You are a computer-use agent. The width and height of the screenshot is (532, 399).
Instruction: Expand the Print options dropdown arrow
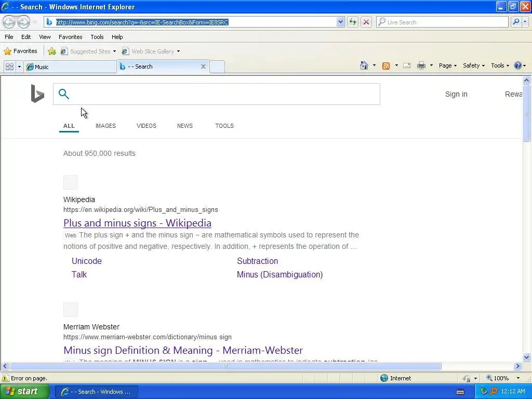431,65
